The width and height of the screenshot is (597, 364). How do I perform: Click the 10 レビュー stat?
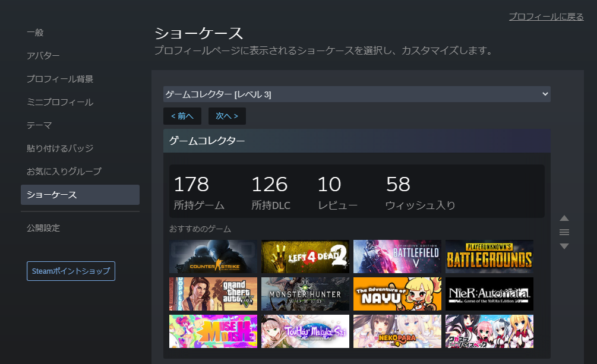[x=337, y=192]
